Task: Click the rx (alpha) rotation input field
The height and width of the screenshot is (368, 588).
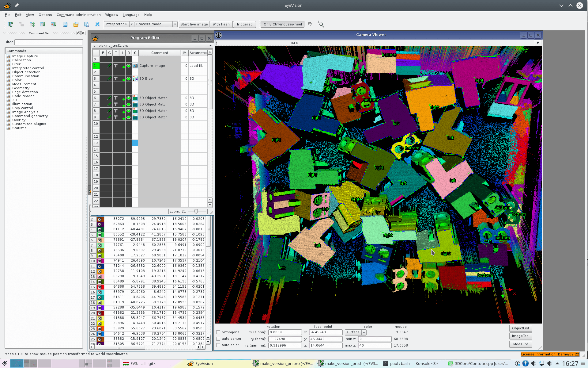Action: [285, 332]
